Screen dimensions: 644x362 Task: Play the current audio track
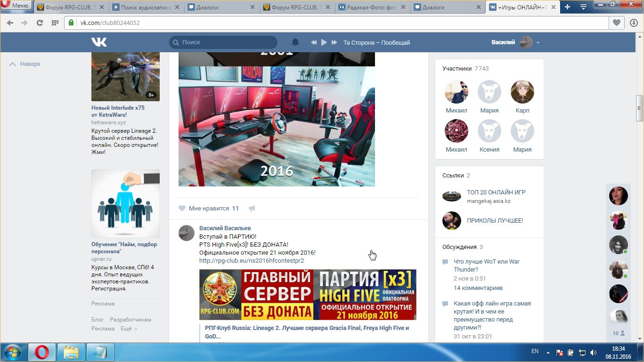[324, 42]
